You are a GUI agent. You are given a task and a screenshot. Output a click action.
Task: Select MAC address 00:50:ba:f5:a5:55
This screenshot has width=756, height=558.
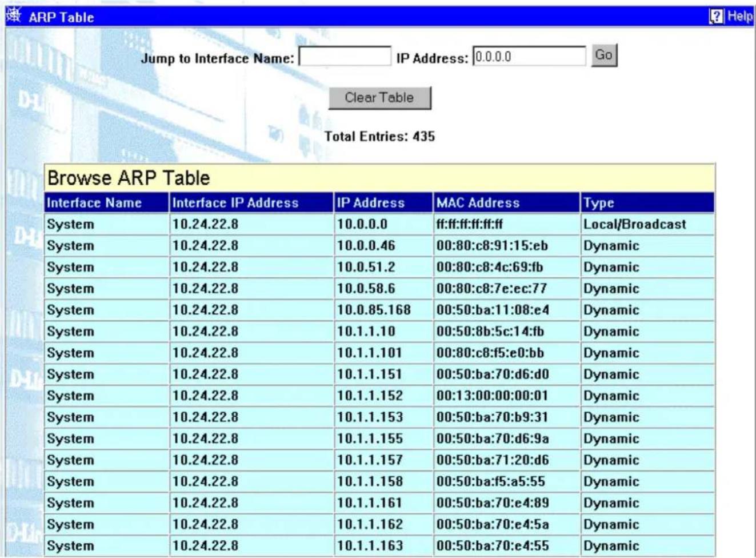click(x=491, y=481)
